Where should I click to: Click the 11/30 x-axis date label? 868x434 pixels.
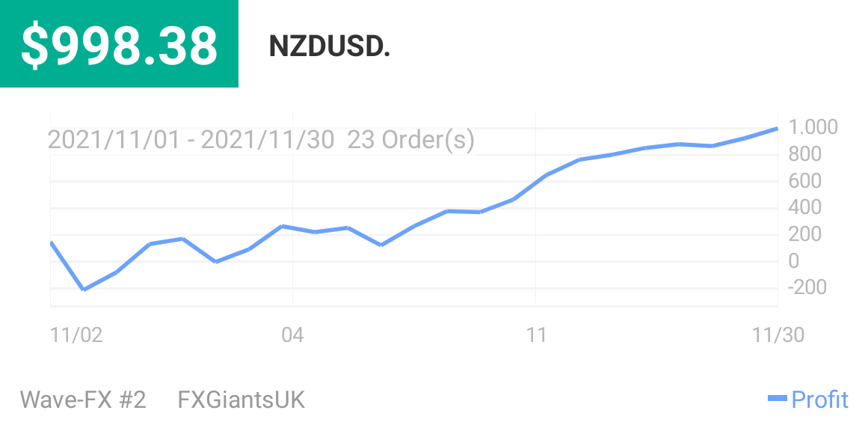point(778,334)
